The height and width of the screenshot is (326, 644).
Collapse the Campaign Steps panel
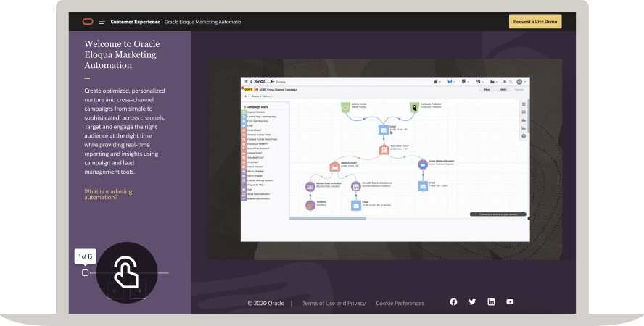pyautogui.click(x=244, y=107)
